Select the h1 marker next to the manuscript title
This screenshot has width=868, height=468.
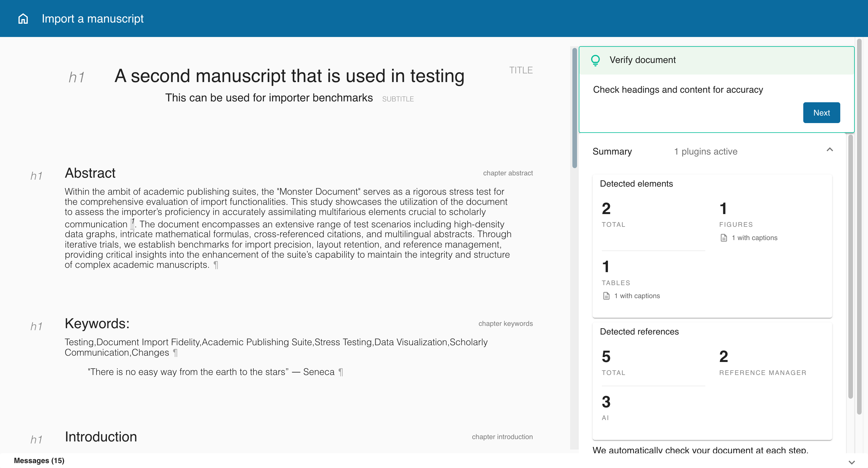[77, 77]
